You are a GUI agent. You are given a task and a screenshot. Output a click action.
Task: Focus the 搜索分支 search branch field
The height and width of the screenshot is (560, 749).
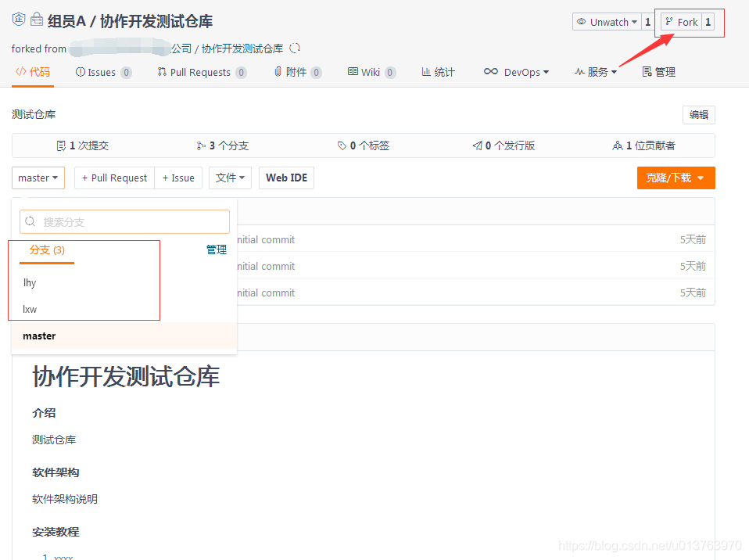point(124,221)
